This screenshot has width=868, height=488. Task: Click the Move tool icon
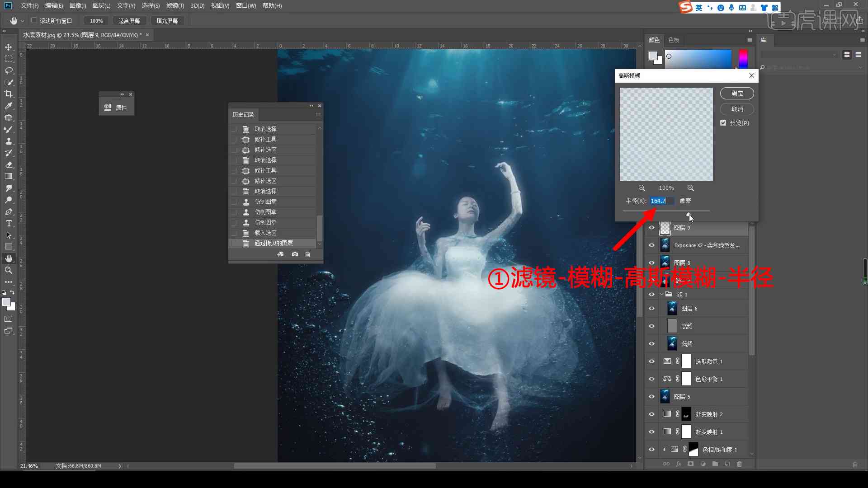(x=8, y=47)
